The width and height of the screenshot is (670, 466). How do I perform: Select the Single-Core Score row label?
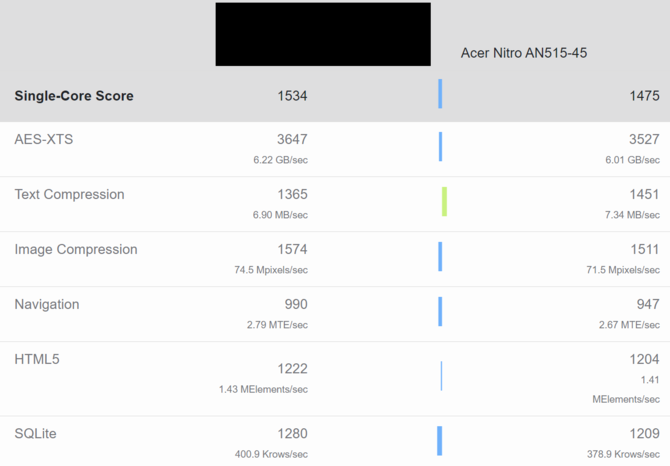click(74, 96)
